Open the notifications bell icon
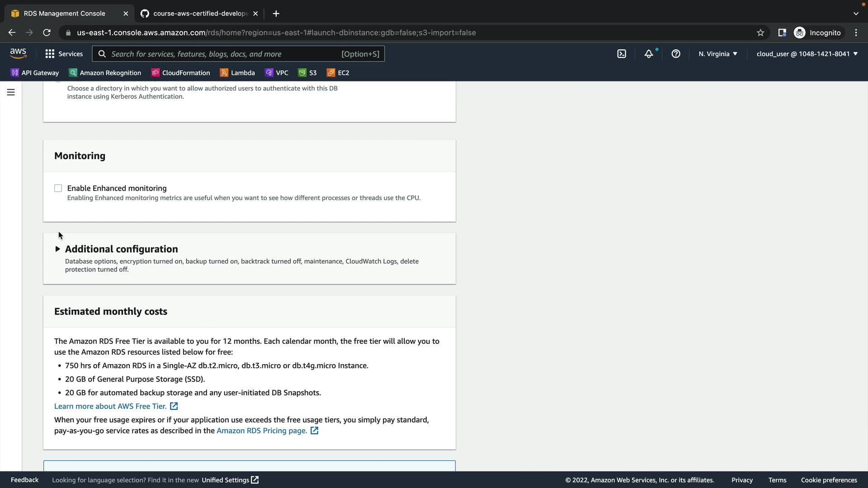 649,54
